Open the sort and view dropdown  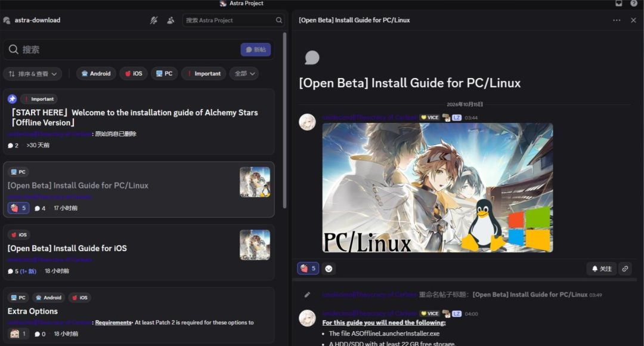(x=32, y=74)
